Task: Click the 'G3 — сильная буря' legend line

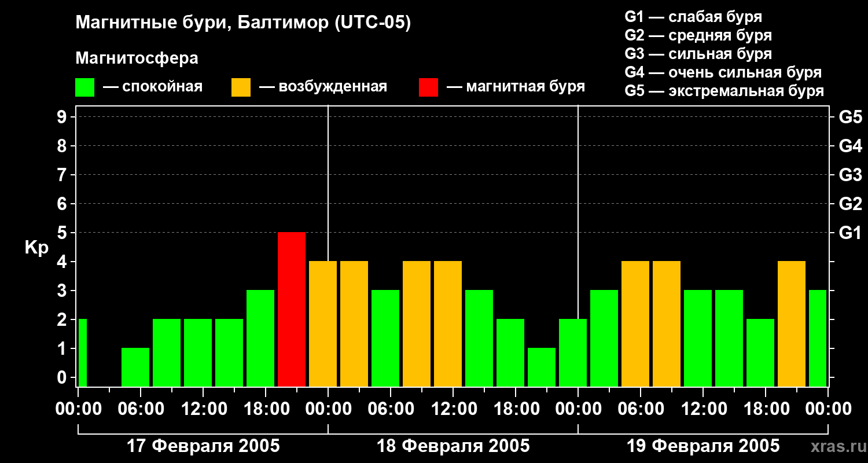Action: click(698, 54)
